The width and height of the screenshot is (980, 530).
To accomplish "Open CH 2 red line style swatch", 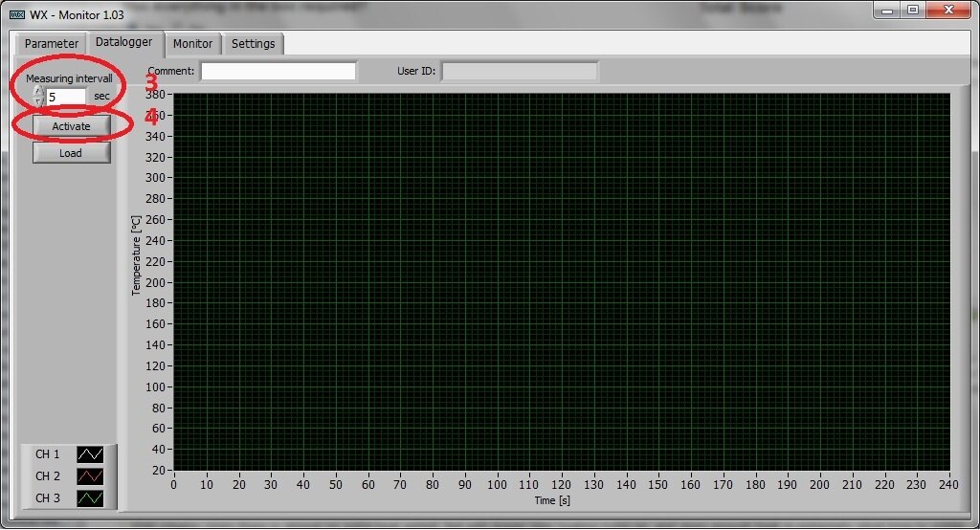I will coord(90,476).
